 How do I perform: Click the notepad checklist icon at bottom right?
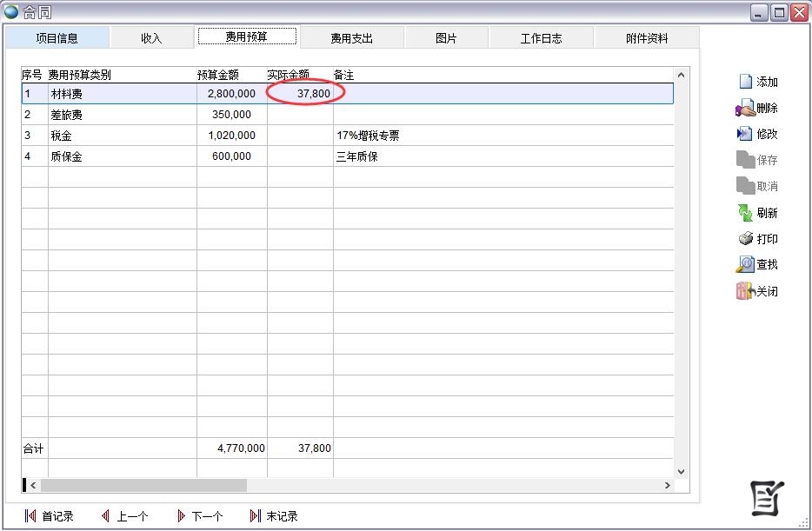coord(768,498)
